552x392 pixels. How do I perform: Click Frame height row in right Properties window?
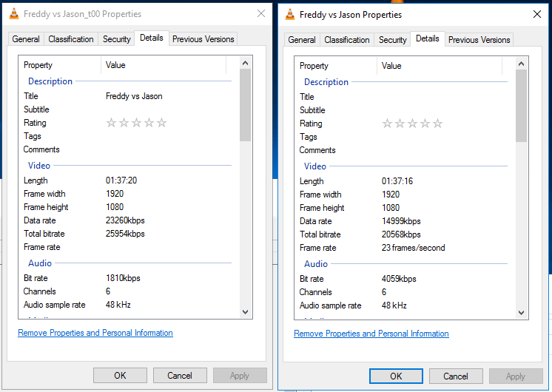[x=405, y=208]
